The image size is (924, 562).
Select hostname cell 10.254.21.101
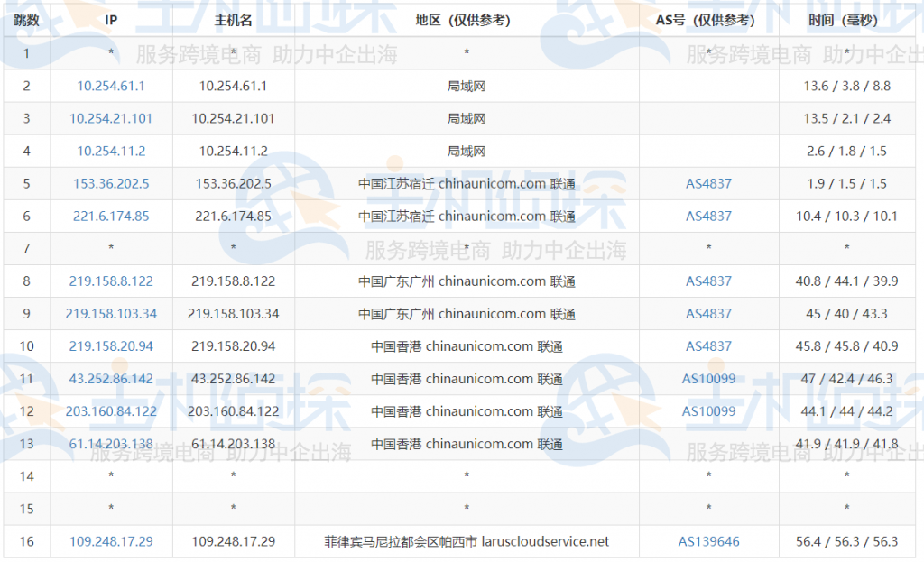click(x=234, y=118)
